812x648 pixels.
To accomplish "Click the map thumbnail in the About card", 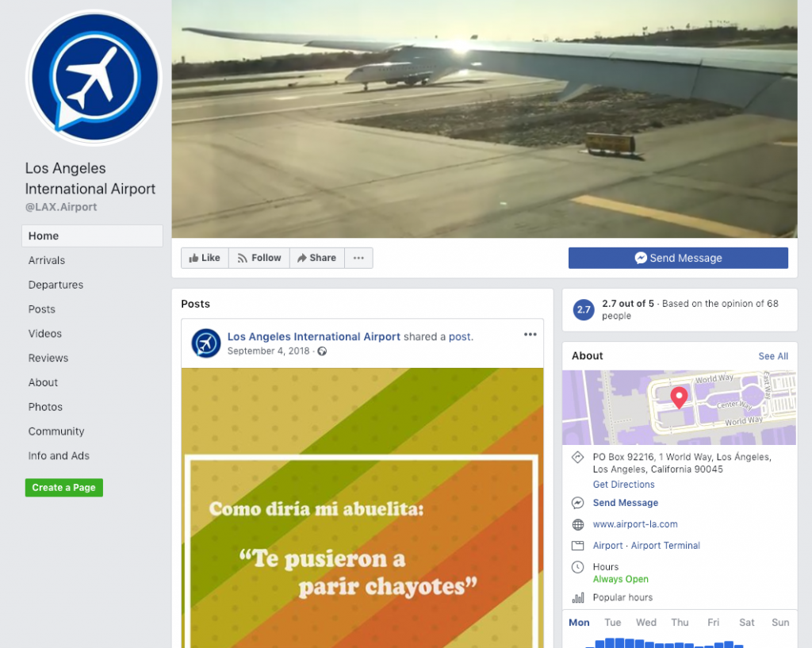I will coord(680,407).
